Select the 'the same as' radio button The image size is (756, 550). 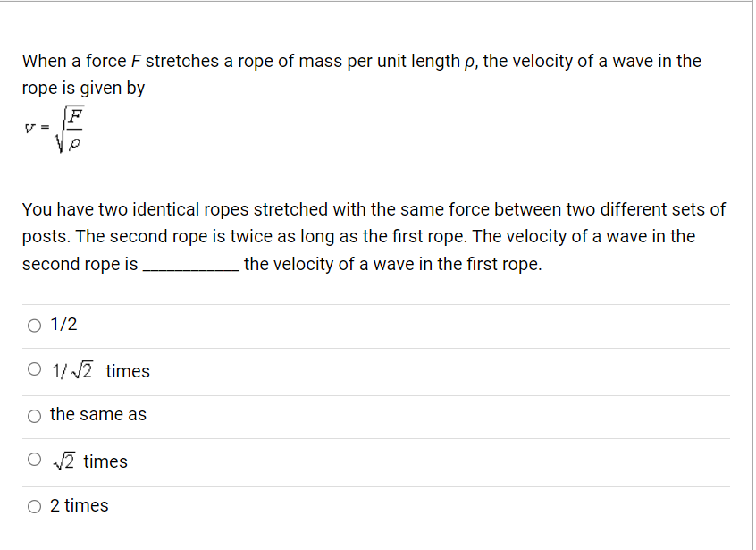point(33,415)
